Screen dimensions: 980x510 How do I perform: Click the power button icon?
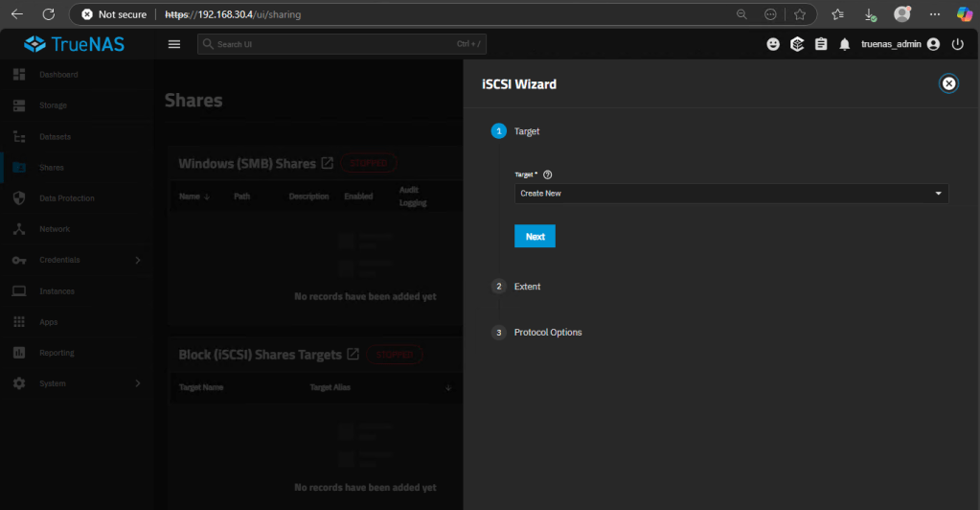tap(957, 44)
